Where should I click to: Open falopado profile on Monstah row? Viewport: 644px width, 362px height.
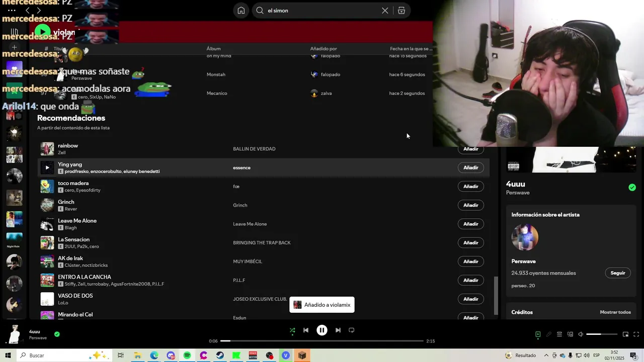point(331,74)
